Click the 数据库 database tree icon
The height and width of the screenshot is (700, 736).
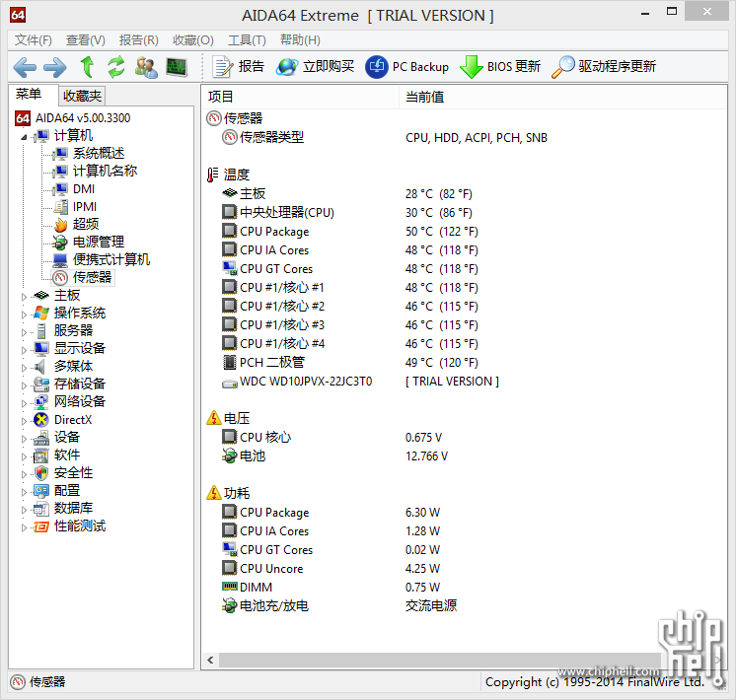pos(41,509)
